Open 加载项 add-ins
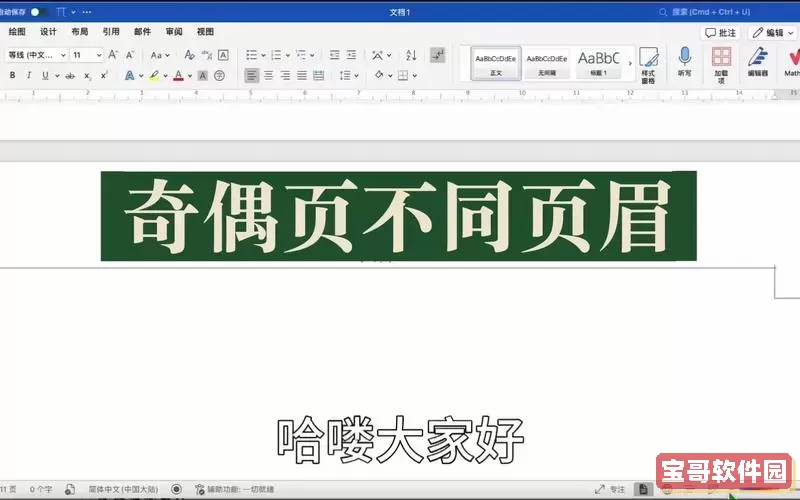Screen dimensions: 800x500 click(721, 64)
